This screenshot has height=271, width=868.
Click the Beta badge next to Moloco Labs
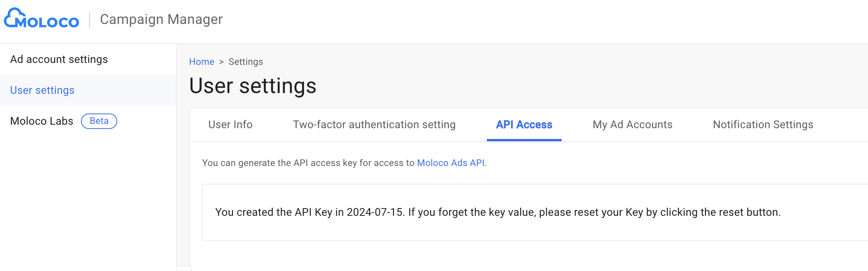pos(99,121)
